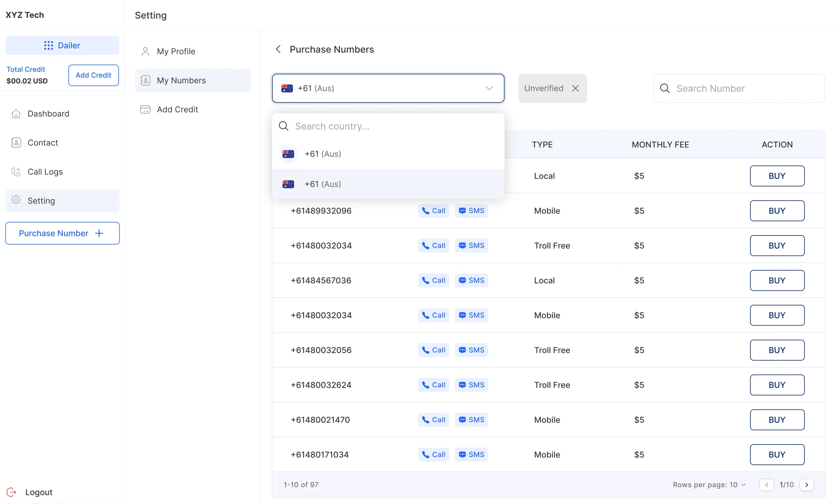Screen dimensions: 837x504
Task: Click the Logout icon
Action: (x=11, y=492)
